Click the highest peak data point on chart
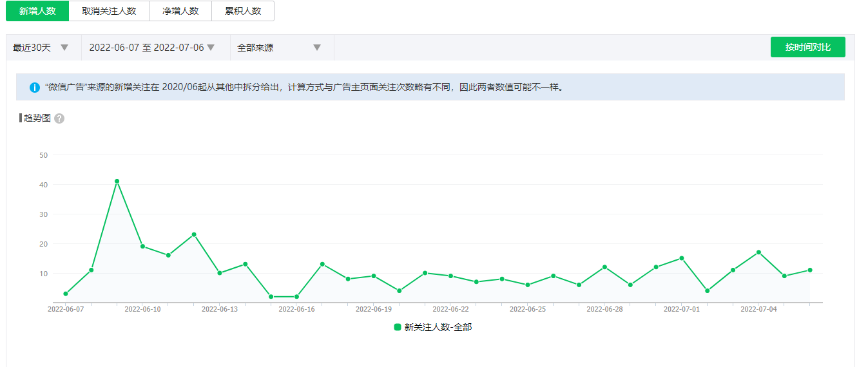 (117, 181)
